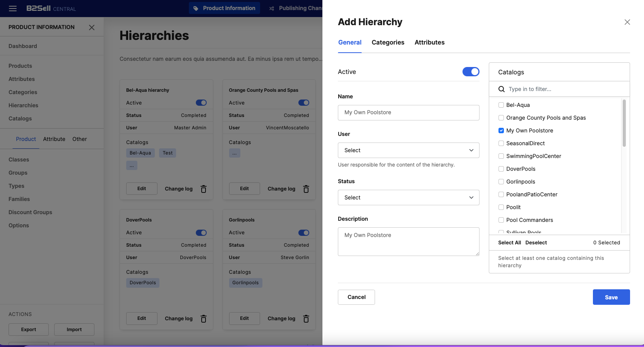Click trash icon on Orange County card
644x347 pixels.
(x=306, y=189)
